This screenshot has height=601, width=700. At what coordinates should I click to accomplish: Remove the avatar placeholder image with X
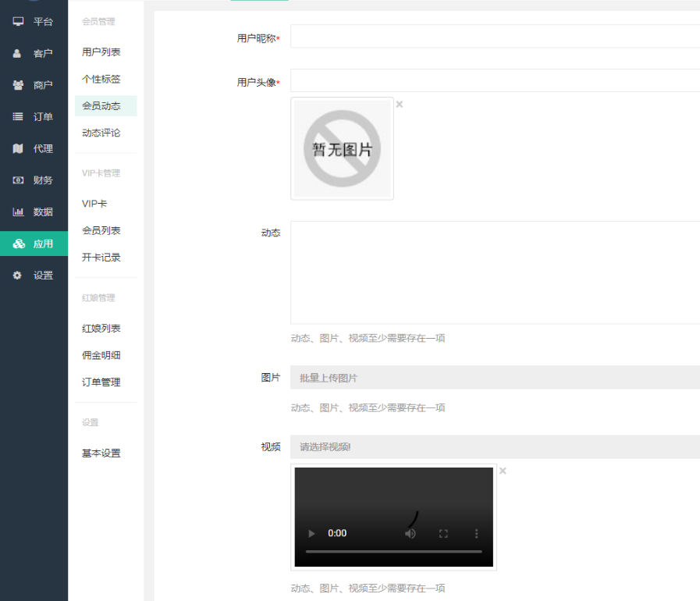pyautogui.click(x=400, y=104)
